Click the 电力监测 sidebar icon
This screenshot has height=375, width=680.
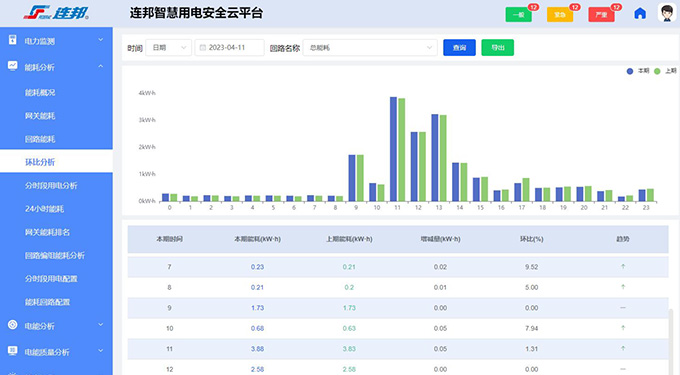pyautogui.click(x=13, y=40)
